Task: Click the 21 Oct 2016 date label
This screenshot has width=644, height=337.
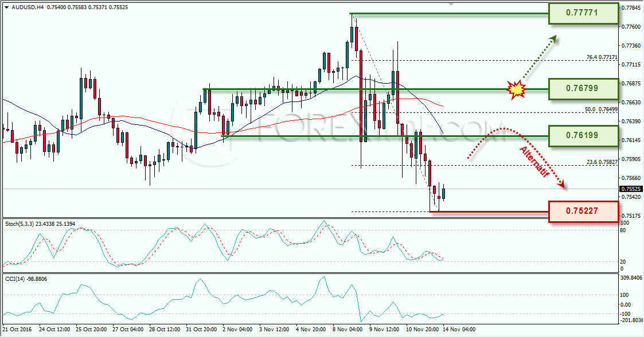Action: tap(17, 329)
